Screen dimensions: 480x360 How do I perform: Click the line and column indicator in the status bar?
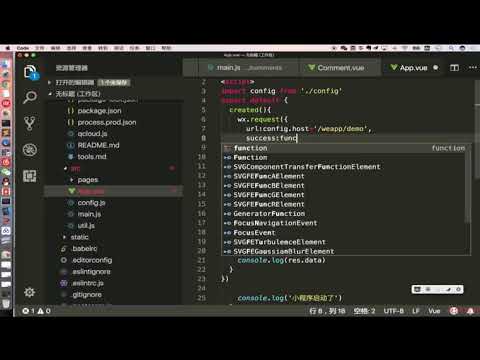pyautogui.click(x=327, y=311)
